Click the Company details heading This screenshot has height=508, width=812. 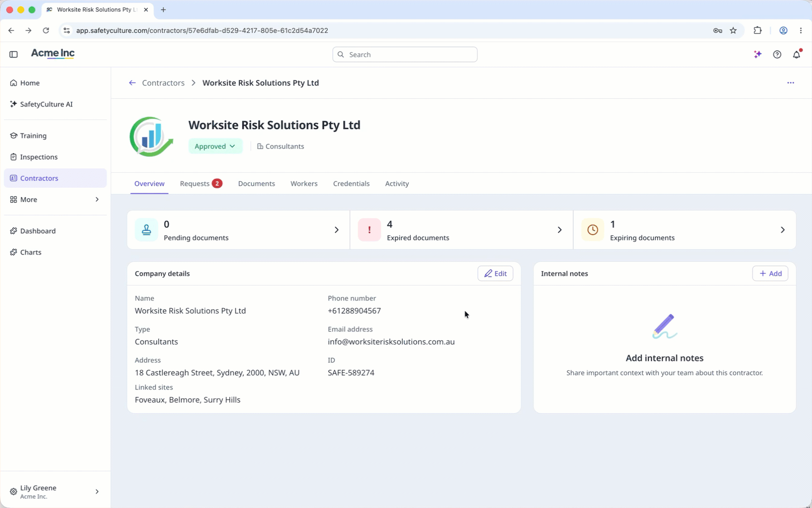point(162,273)
